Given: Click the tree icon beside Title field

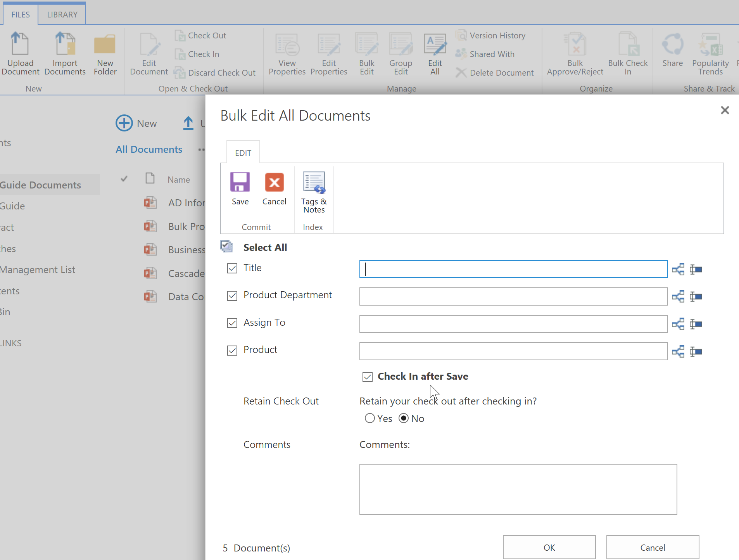Looking at the screenshot, I should pos(678,270).
